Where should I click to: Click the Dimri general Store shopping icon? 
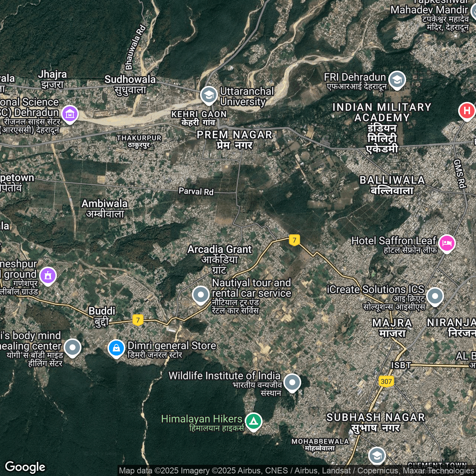[116, 348]
